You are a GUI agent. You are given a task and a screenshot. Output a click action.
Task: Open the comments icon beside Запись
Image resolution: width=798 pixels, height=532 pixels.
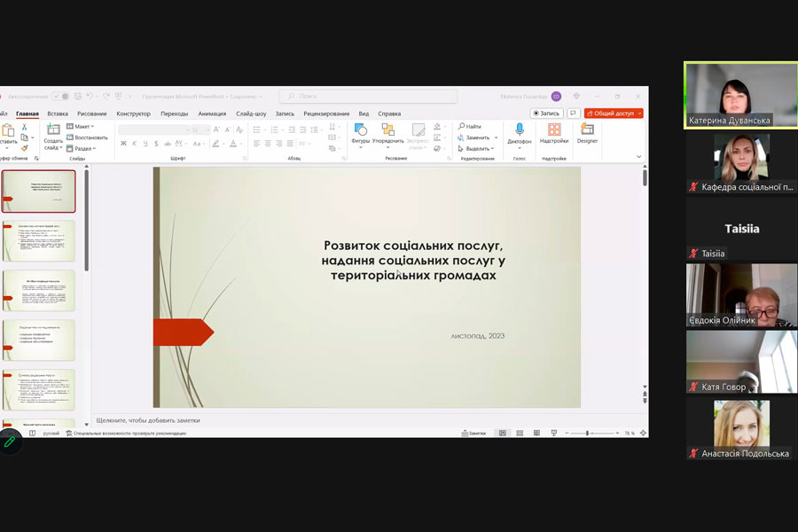click(574, 113)
